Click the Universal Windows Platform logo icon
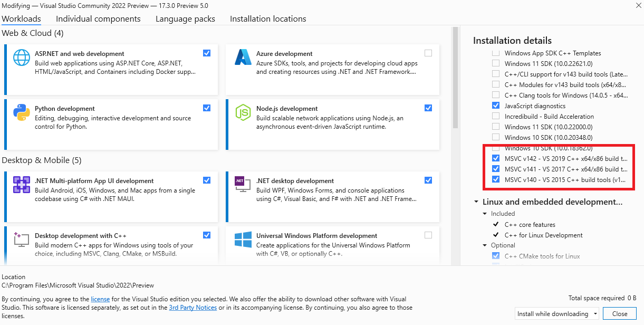This screenshot has width=644, height=325. coord(243,239)
